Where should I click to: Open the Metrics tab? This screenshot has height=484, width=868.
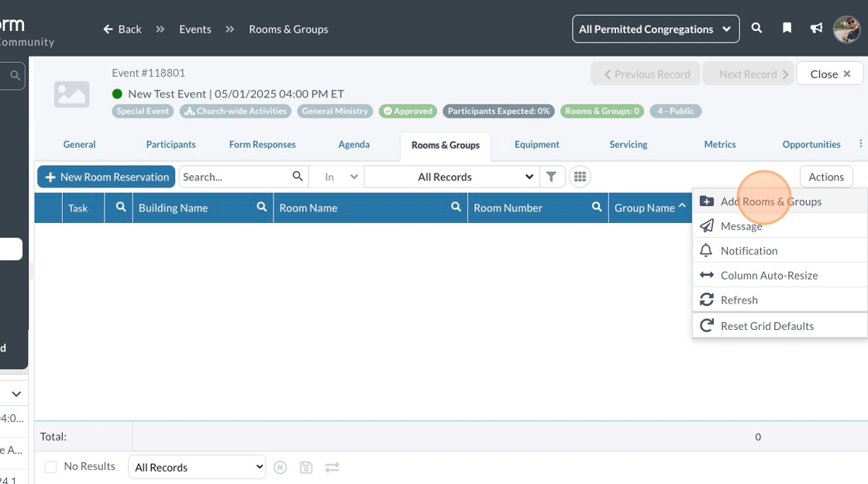720,144
